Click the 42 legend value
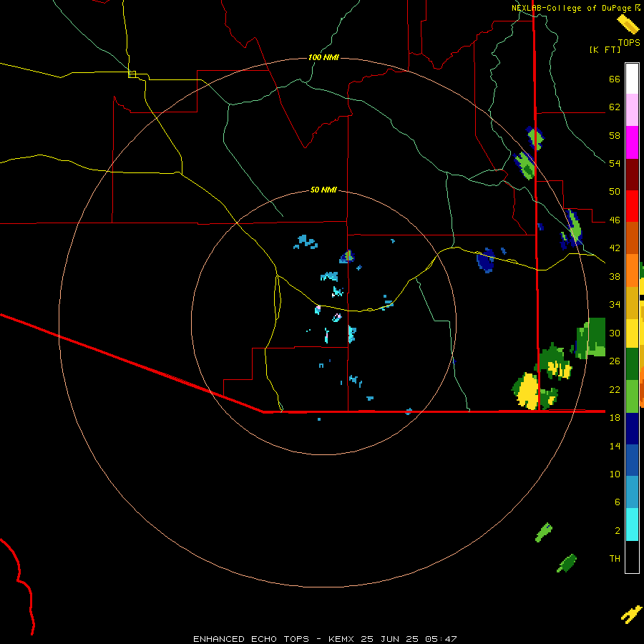 pyautogui.click(x=615, y=248)
